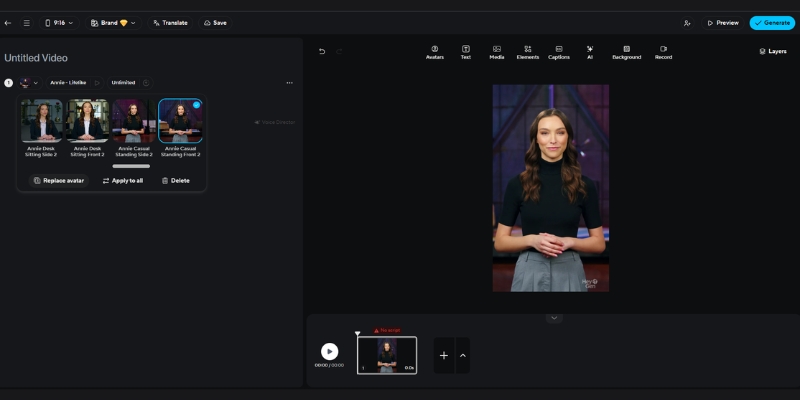Collapse the timeline with the chevron
This screenshot has width=800, height=400.
coord(554,318)
